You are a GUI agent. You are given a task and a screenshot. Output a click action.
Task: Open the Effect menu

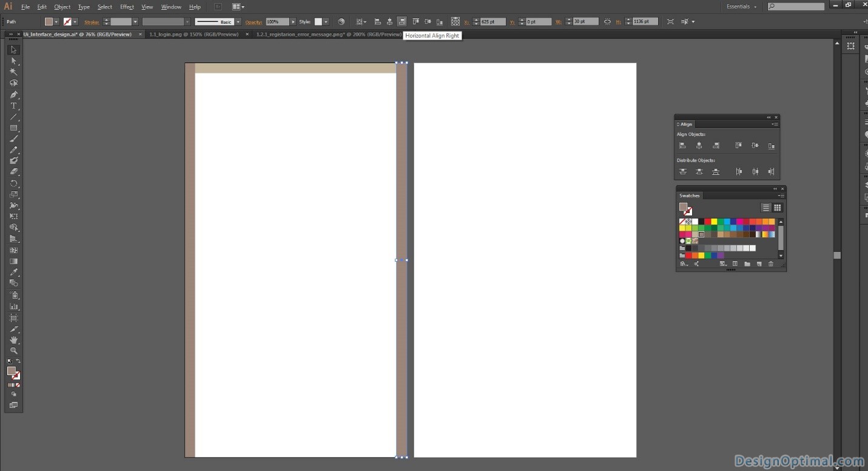point(127,7)
